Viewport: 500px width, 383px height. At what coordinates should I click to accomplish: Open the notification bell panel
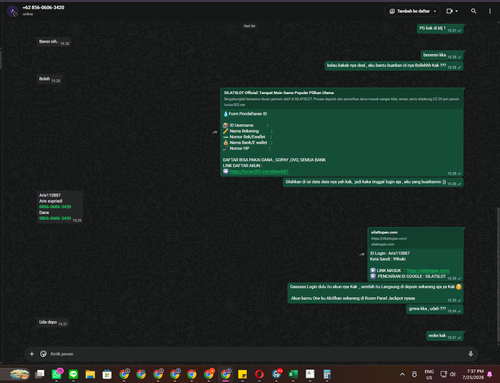click(490, 374)
